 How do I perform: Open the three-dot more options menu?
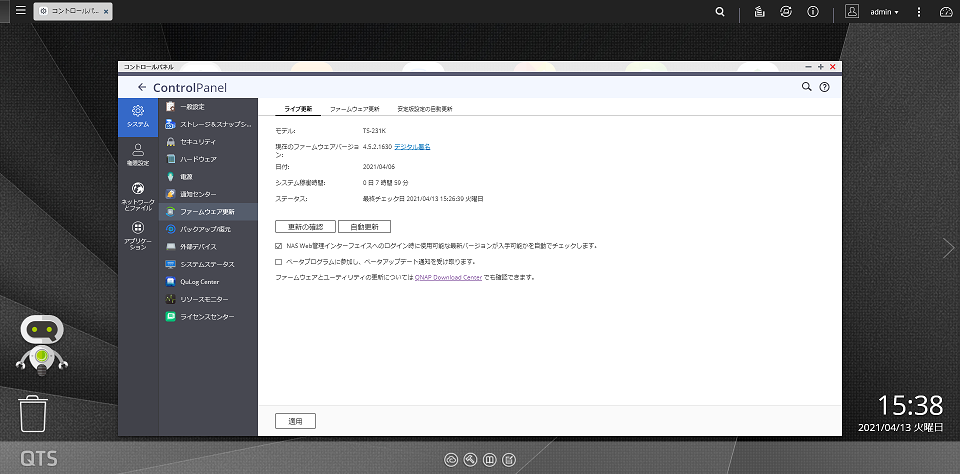pos(919,12)
